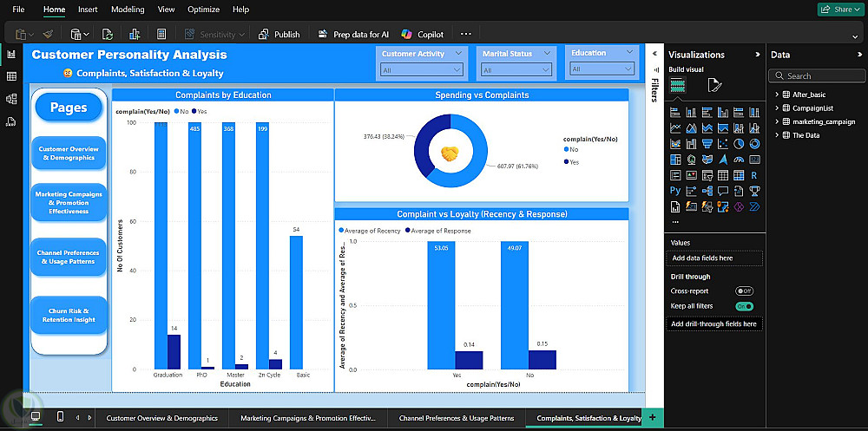Click the Format painter icon in ribbon
The height and width of the screenshot is (431, 868).
click(48, 35)
